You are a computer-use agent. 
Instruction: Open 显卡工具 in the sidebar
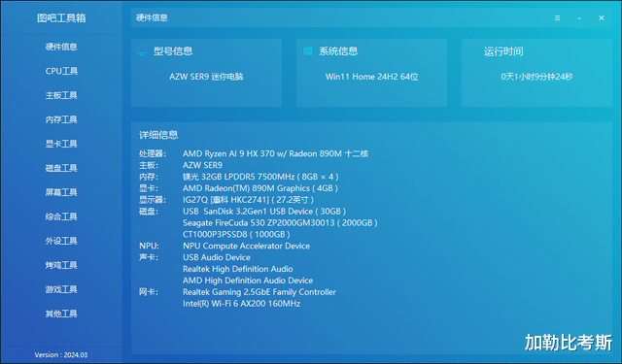(61, 144)
